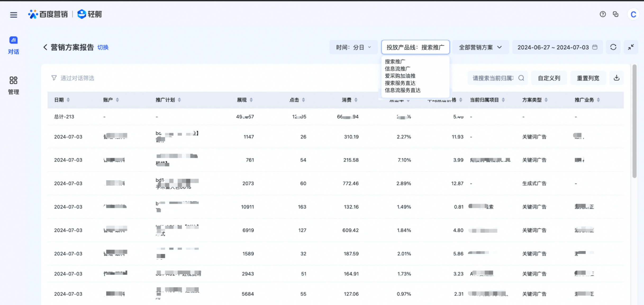The image size is (644, 305).
Task: Expand the 时间：分日 dropdown
Action: [x=353, y=47]
